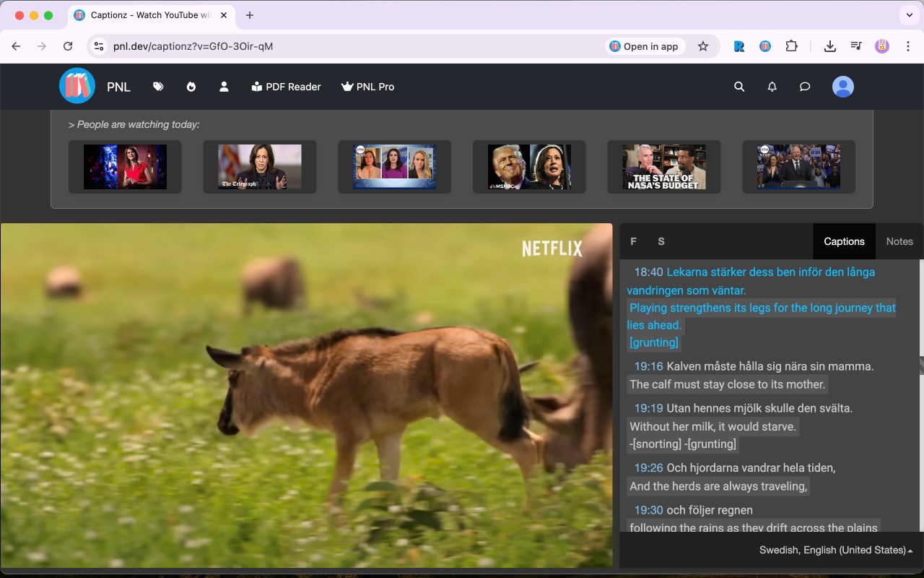Image resolution: width=924 pixels, height=578 pixels.
Task: Expand the tab search dropdown
Action: click(909, 15)
